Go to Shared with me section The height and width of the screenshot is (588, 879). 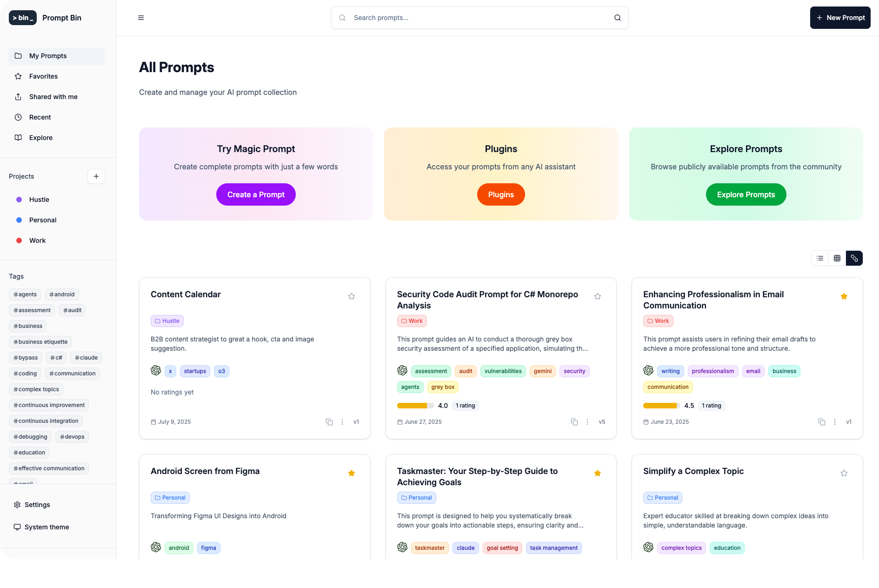tap(53, 97)
